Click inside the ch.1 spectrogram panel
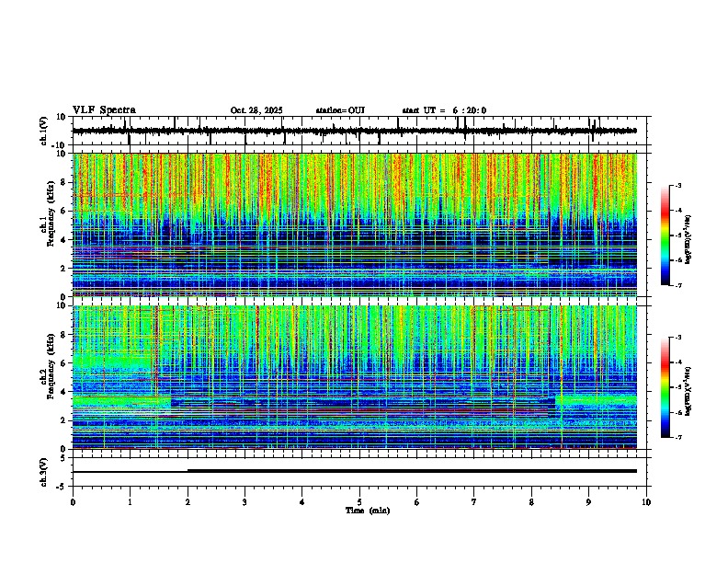 point(354,224)
